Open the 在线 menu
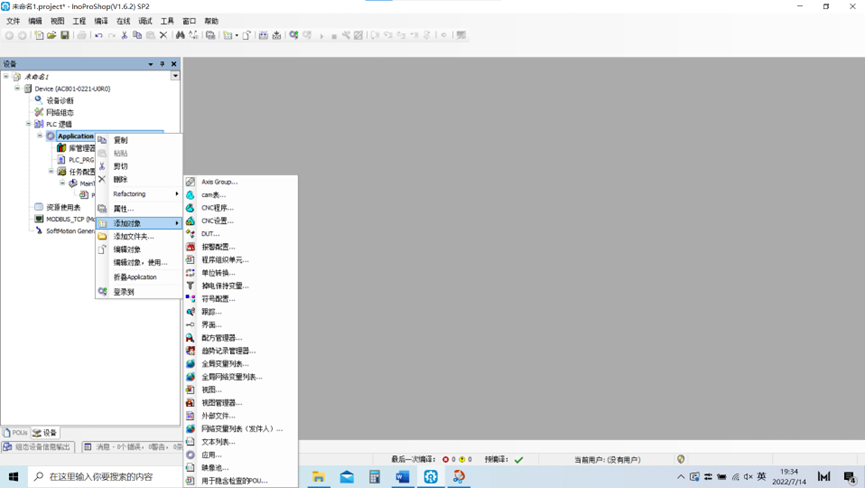The image size is (865, 488). 123,21
